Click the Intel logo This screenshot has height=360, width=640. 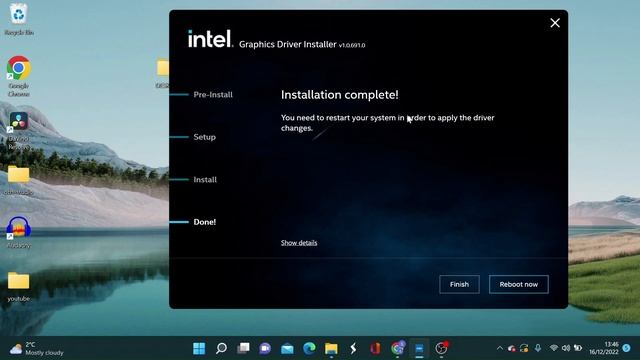(210, 39)
